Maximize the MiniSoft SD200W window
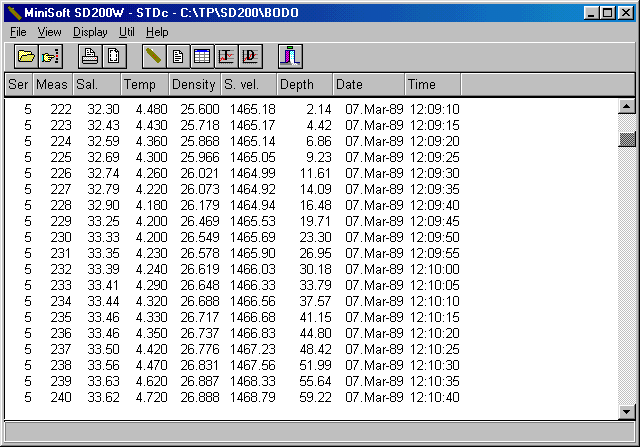 pos(607,13)
